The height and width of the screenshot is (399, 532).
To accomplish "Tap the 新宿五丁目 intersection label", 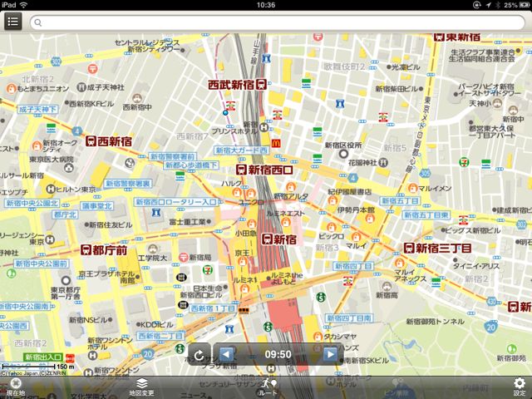I will 400,201.
